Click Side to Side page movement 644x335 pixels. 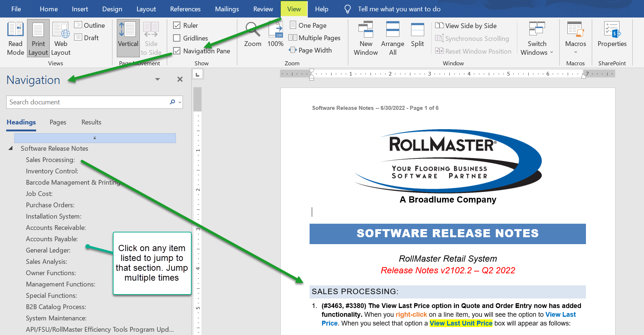[x=151, y=38]
